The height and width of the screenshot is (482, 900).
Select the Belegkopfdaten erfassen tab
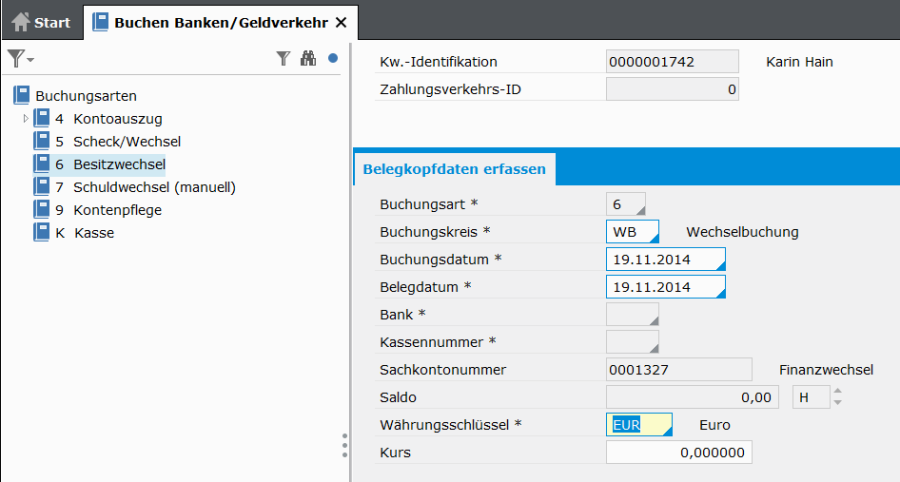[454, 169]
